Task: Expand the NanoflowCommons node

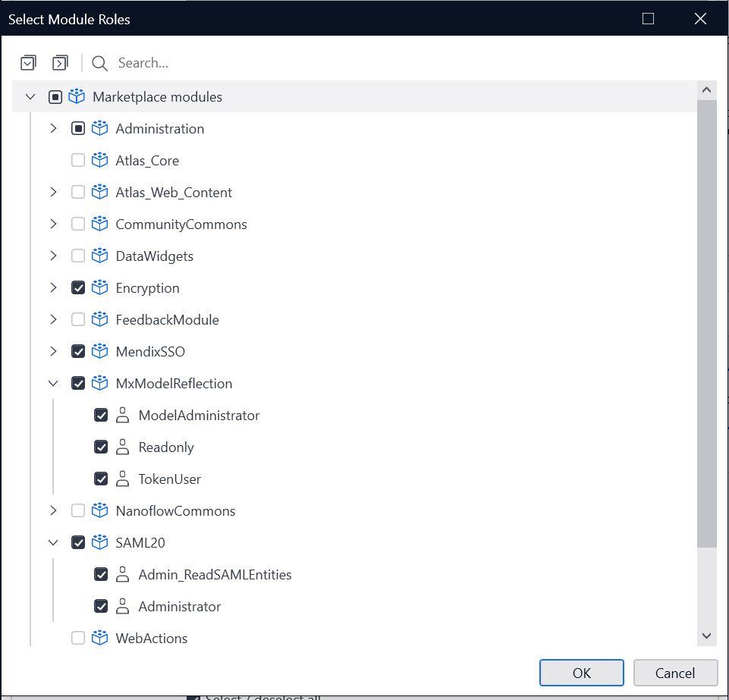Action: pyautogui.click(x=53, y=510)
